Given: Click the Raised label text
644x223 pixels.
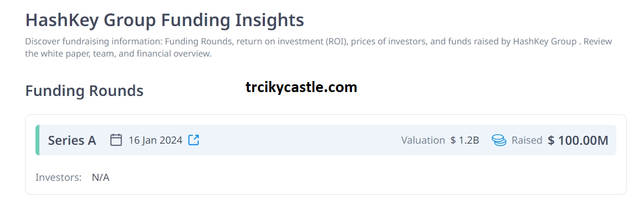Looking at the screenshot, I should [x=527, y=140].
